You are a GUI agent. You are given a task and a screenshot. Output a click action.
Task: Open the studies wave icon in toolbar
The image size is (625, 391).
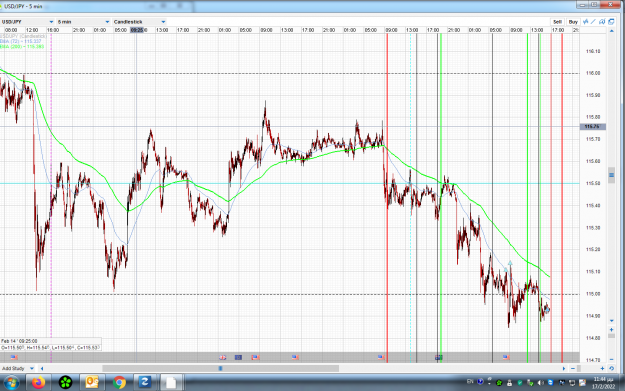coord(586,22)
